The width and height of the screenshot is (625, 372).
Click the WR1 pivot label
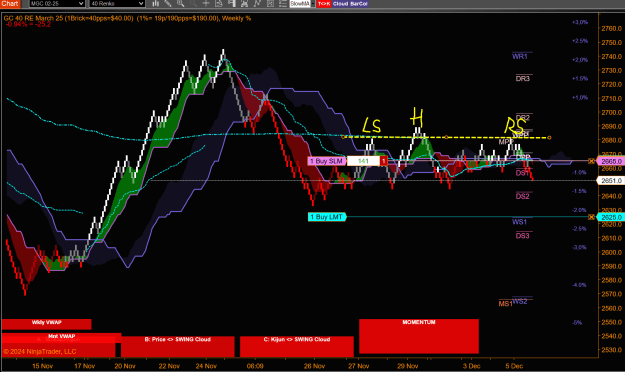[520, 57]
